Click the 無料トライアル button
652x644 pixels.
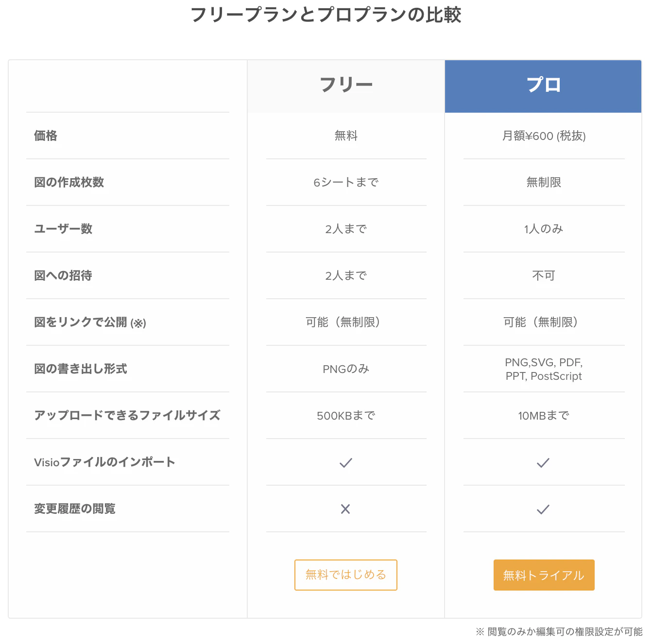click(x=544, y=575)
